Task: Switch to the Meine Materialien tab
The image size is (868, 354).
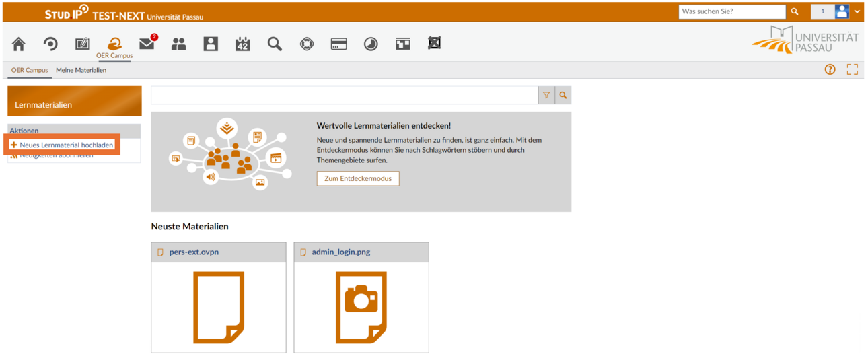Action: pyautogui.click(x=81, y=70)
